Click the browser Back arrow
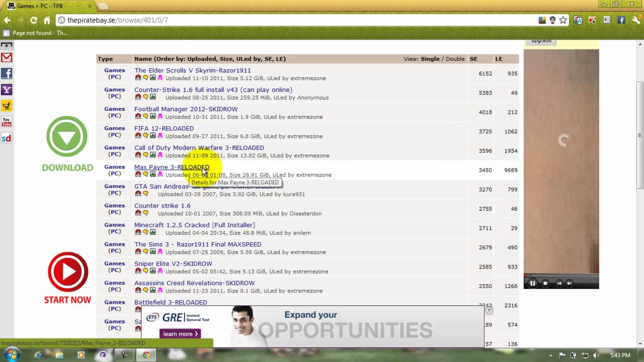 pyautogui.click(x=7, y=20)
